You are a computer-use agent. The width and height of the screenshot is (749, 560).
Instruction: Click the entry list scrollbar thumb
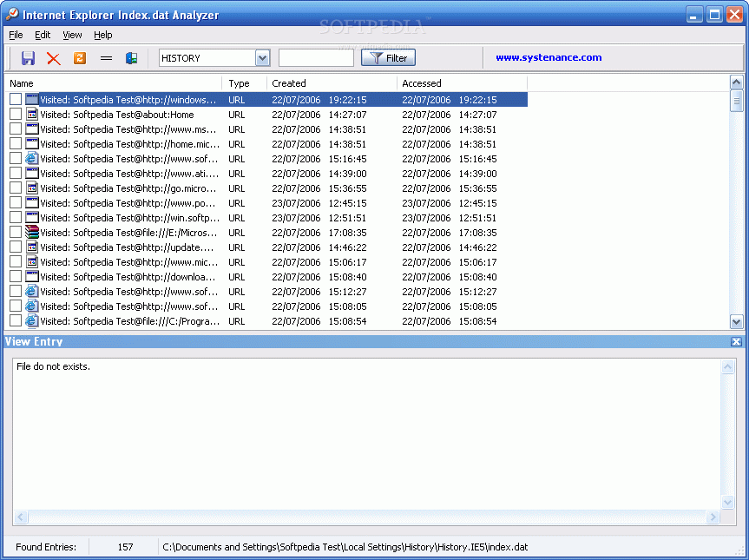point(737,101)
